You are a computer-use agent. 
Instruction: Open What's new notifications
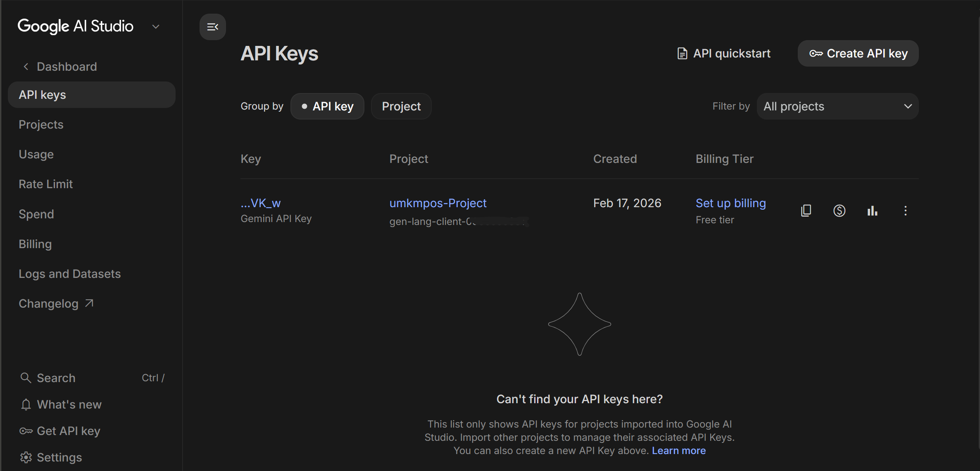point(61,404)
